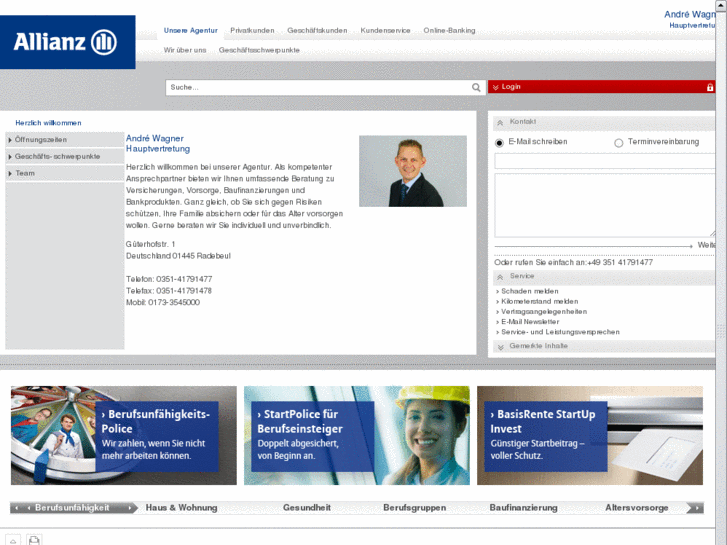Open Online-Banking menu
Image resolution: width=727 pixels, height=545 pixels.
[449, 30]
